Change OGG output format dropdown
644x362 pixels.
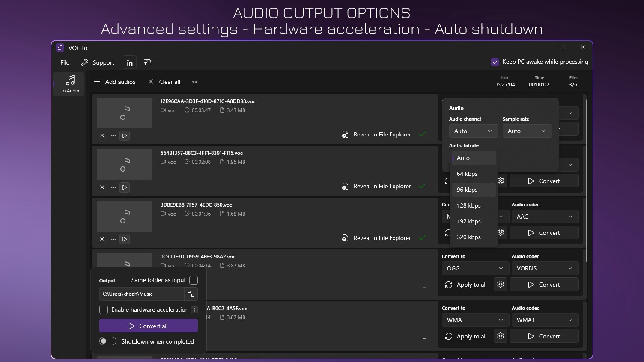475,268
